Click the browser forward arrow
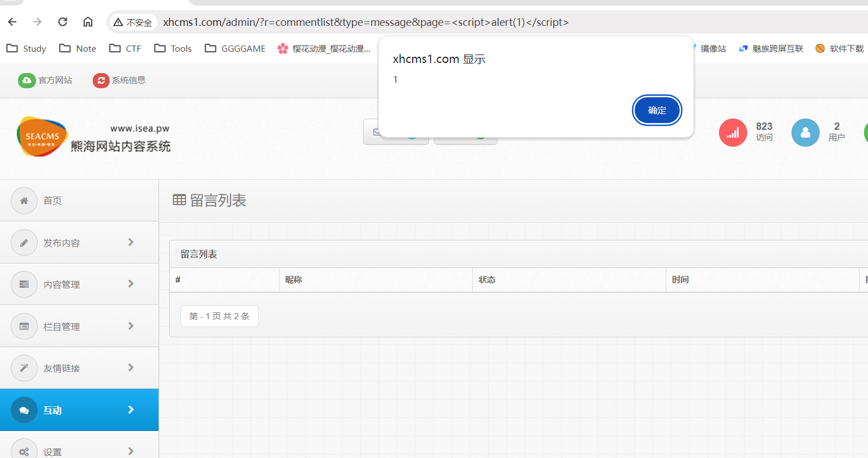Screen dimensions: 868x458 [x=37, y=22]
